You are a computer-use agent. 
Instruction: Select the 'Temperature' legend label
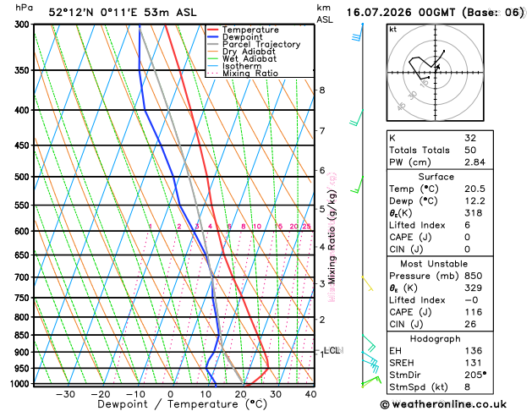tap(250, 30)
